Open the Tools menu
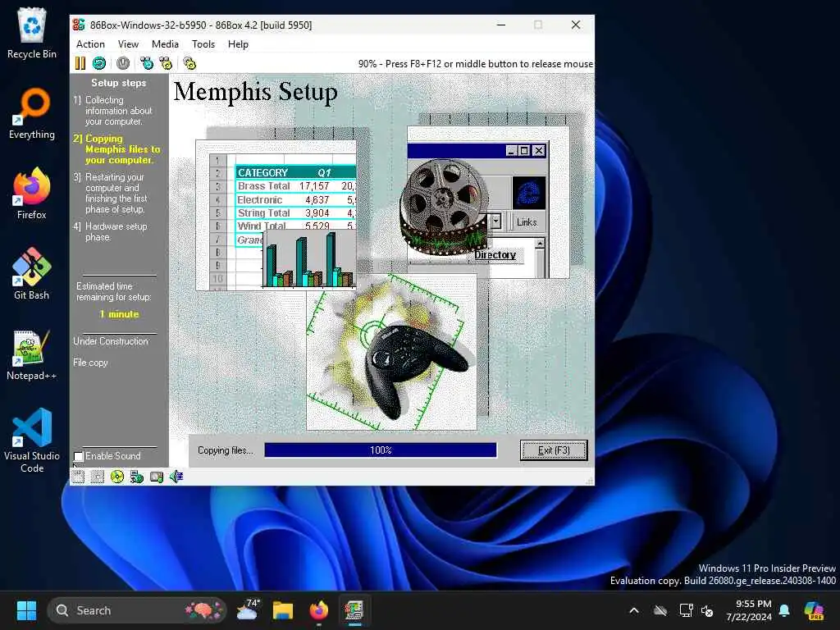Screen dimensions: 840x630 (x=203, y=44)
